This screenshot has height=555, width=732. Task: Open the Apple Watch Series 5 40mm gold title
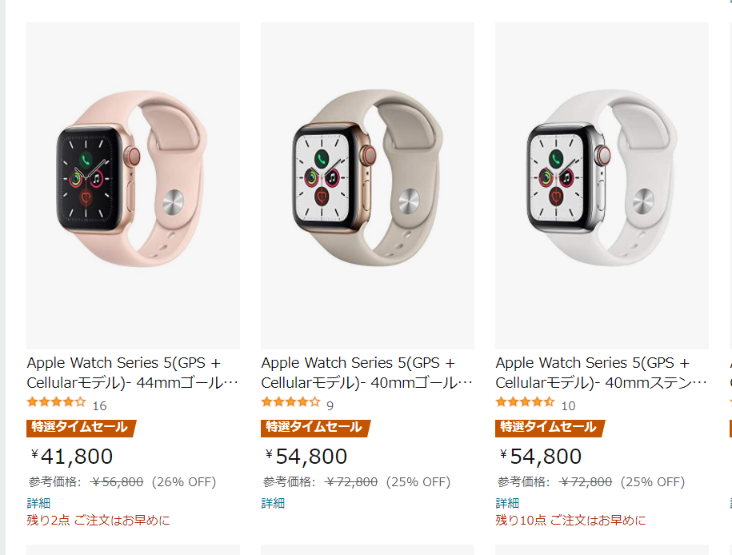coord(367,372)
